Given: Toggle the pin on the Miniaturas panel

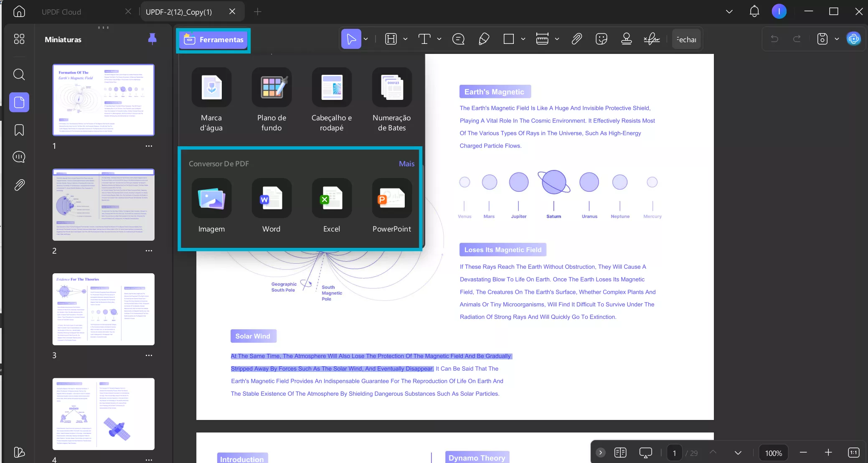Looking at the screenshot, I should click(x=152, y=38).
